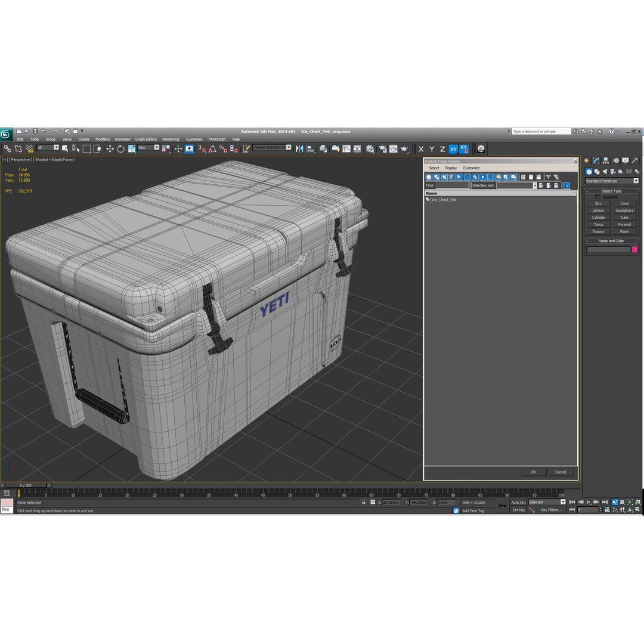Image resolution: width=644 pixels, height=644 pixels.
Task: Click the Z axis constraint button
Action: point(442,149)
